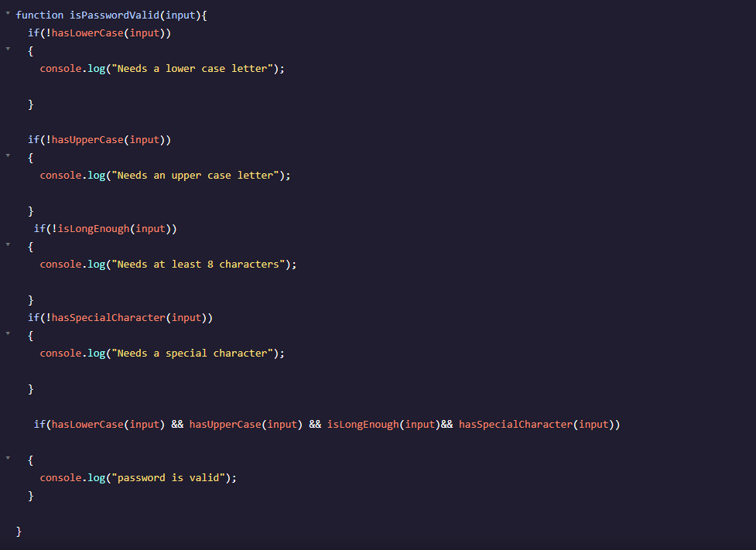
Task: Click the "isPasswordValid" function name
Action: [115, 15]
